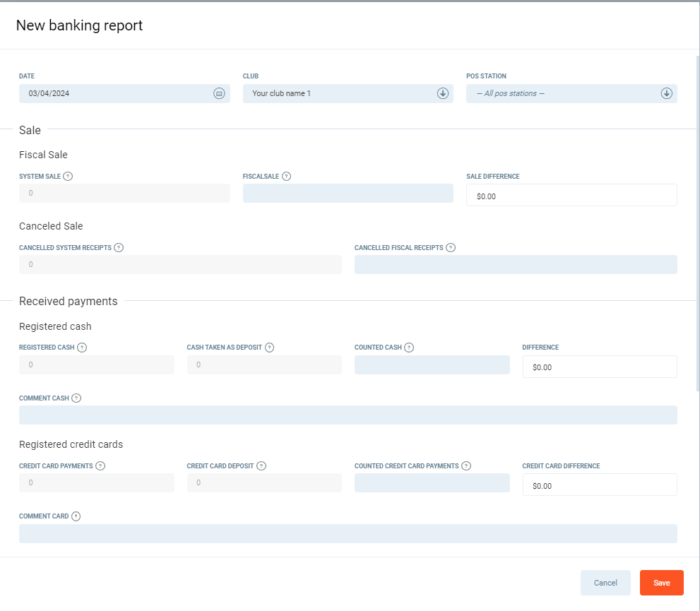Click the vertical scrollbar of the form

(697, 212)
